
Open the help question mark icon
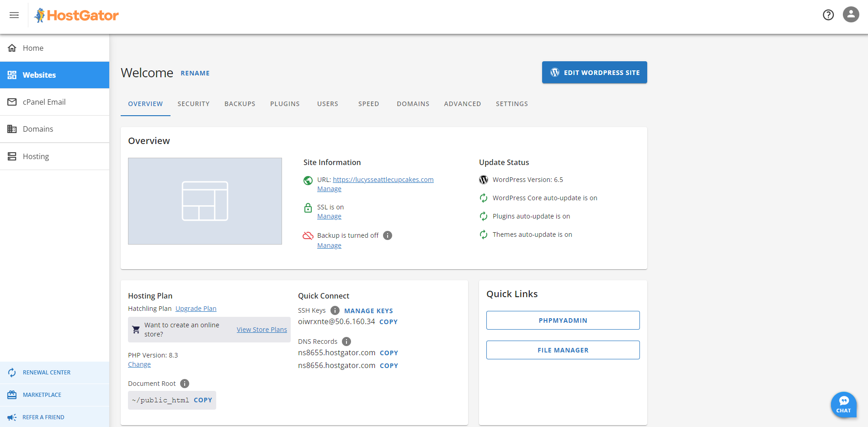click(x=828, y=15)
